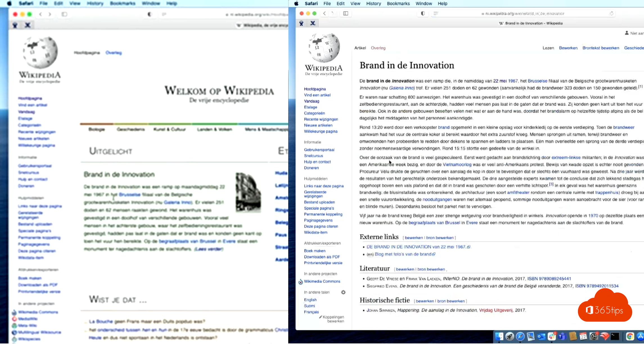Open the History menu in right menu bar
This screenshot has width=644, height=344.
[x=373, y=3]
